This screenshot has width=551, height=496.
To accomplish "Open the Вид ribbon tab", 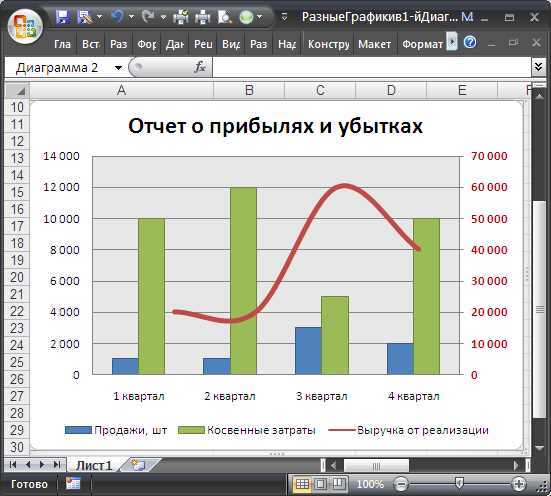I will pyautogui.click(x=231, y=44).
